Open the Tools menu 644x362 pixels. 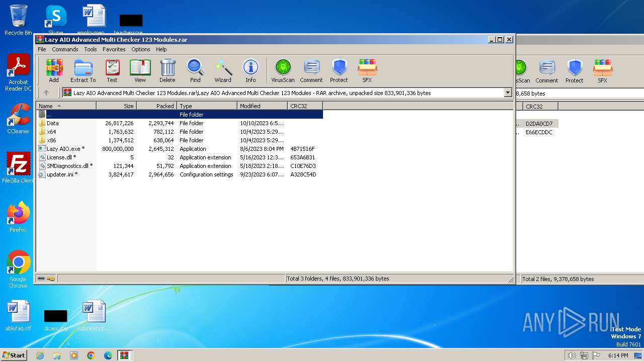click(91, 49)
